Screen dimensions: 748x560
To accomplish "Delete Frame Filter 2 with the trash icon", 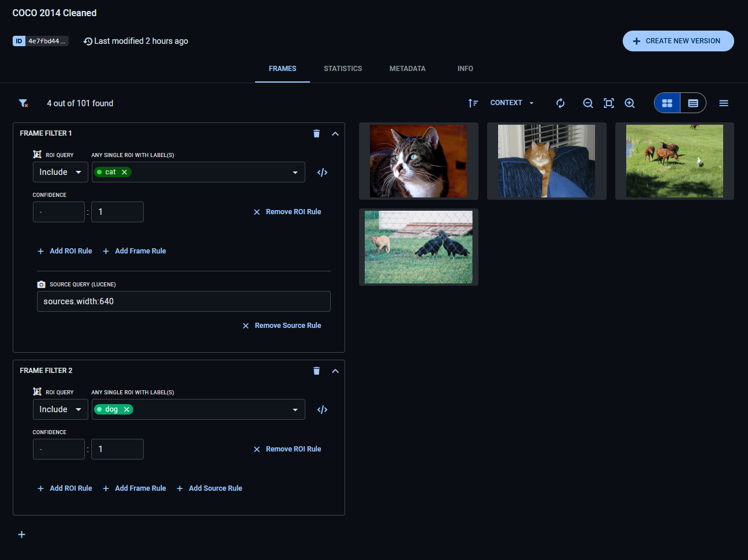I will click(x=316, y=371).
